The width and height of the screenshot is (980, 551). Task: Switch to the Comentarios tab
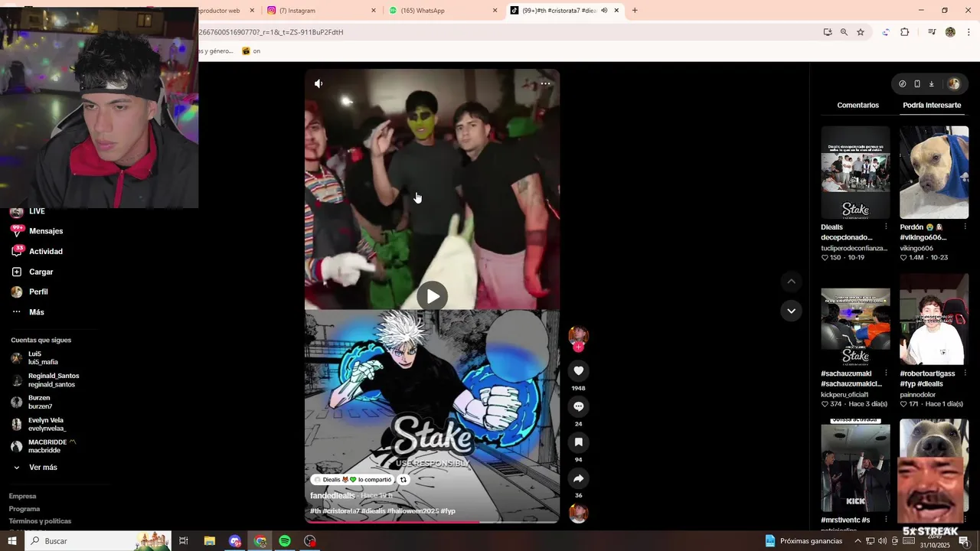coord(857,105)
